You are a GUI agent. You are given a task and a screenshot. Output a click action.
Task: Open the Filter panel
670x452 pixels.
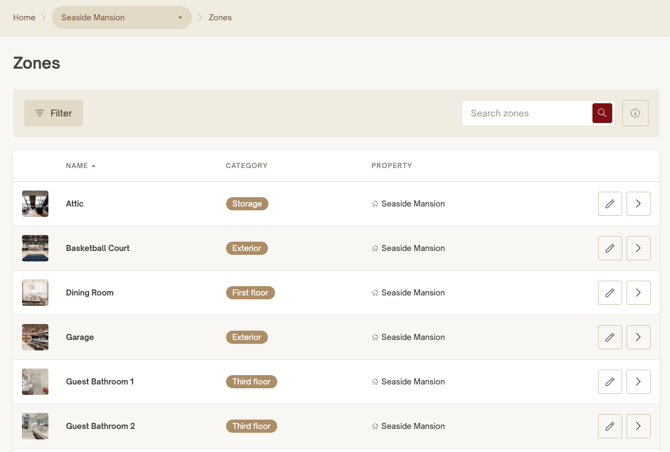click(54, 113)
